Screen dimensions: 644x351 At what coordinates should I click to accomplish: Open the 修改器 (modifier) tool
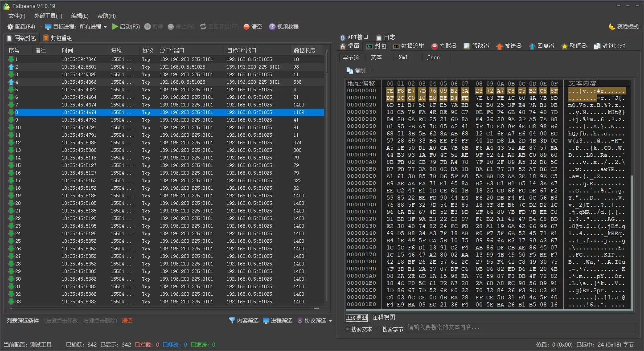pyautogui.click(x=477, y=45)
